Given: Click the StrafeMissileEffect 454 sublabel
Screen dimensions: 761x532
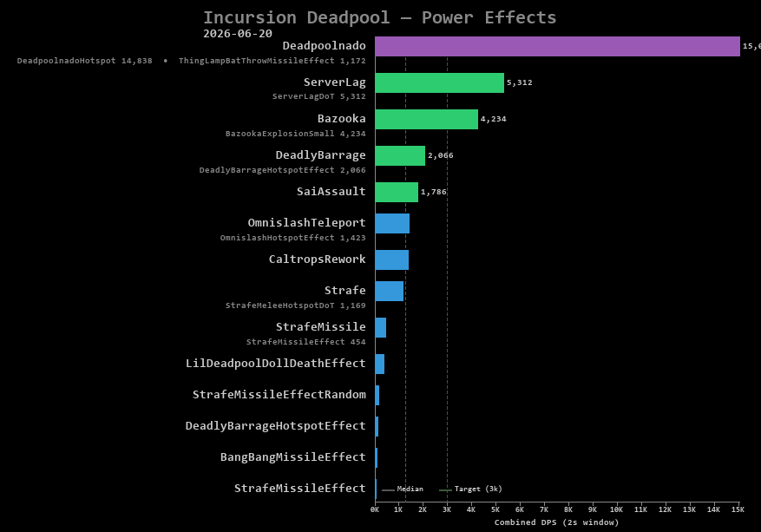Looking at the screenshot, I should click(x=305, y=342).
